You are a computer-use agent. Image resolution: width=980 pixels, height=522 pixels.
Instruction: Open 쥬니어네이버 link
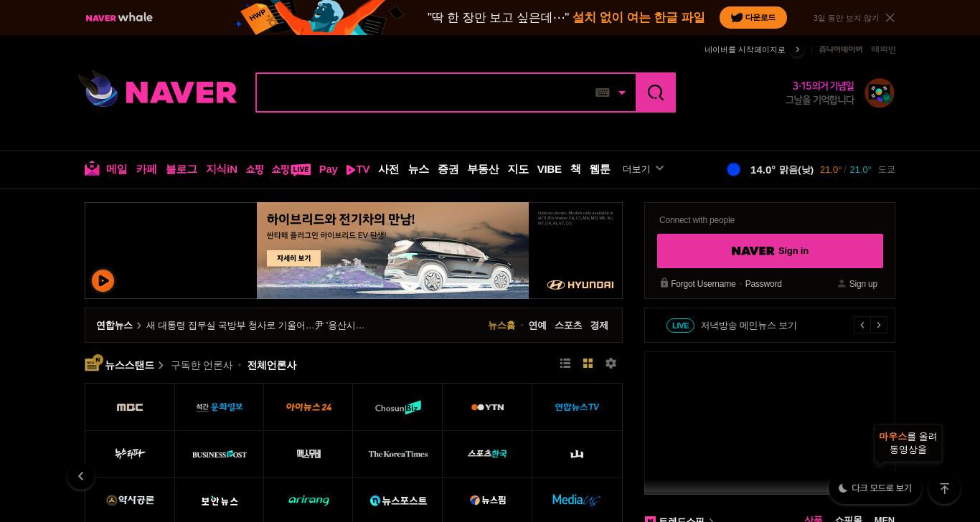coord(840,49)
